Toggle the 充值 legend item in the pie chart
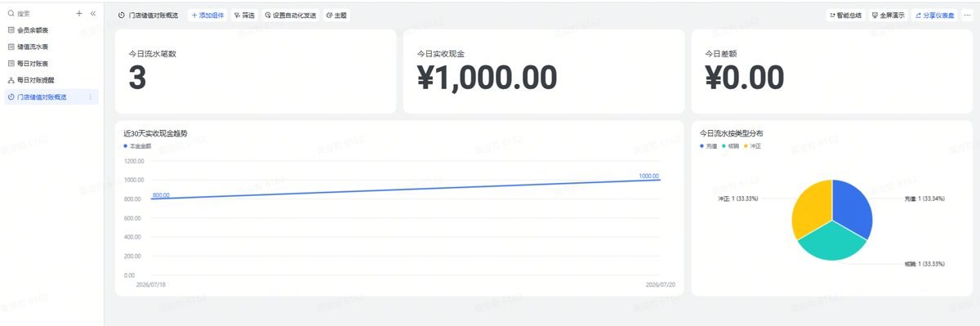The width and height of the screenshot is (980, 326). (x=708, y=145)
